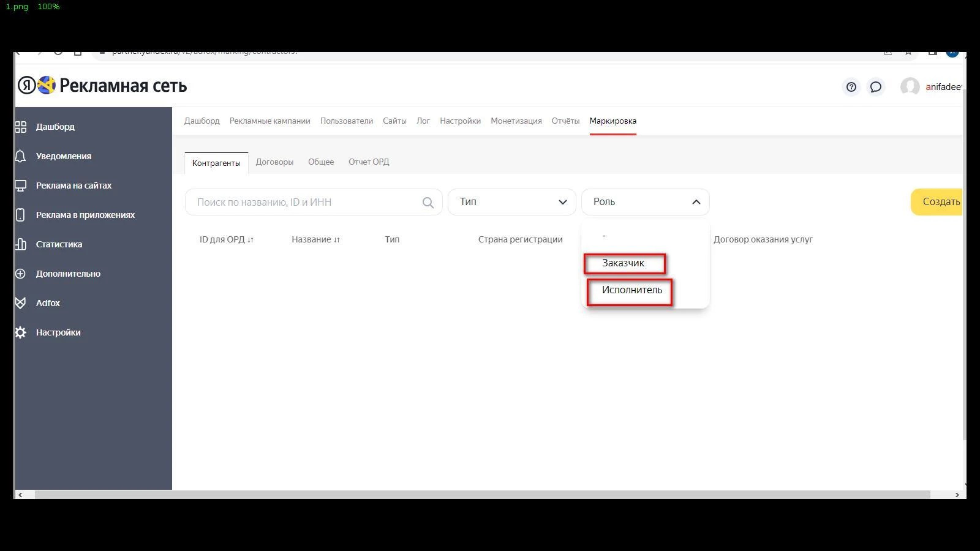The width and height of the screenshot is (980, 551).
Task: Choose the dash option in the Роль list
Action: click(604, 236)
